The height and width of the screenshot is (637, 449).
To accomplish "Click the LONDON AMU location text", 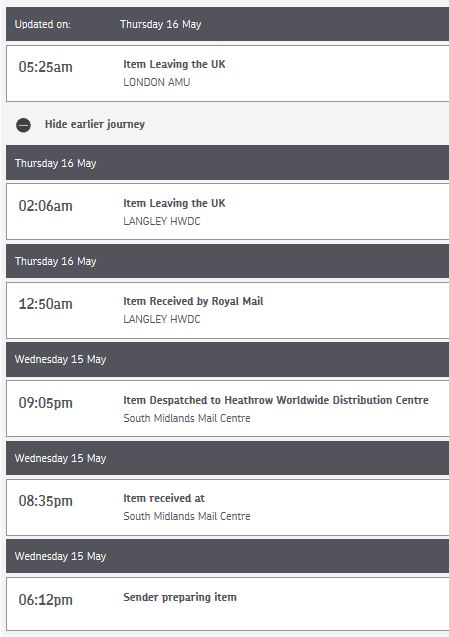I will click(157, 82).
